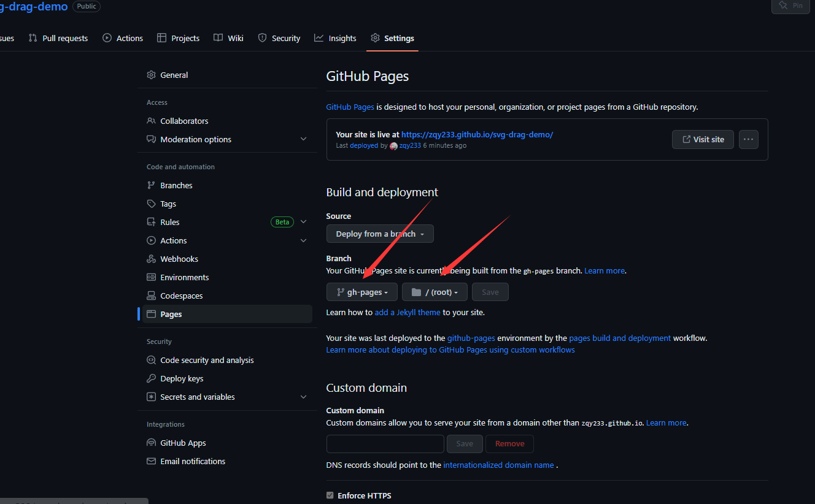Viewport: 815px width, 504px height.
Task: Click the Beta badge beside Rules
Action: [x=282, y=222]
